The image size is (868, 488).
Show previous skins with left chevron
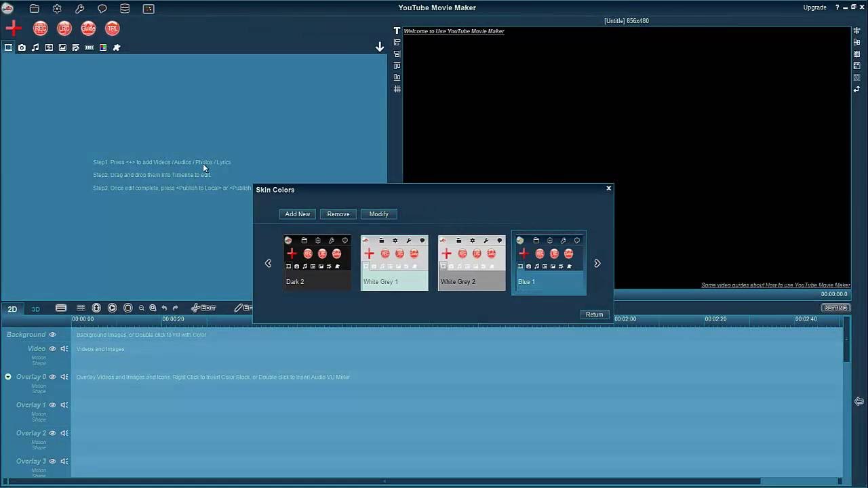268,263
